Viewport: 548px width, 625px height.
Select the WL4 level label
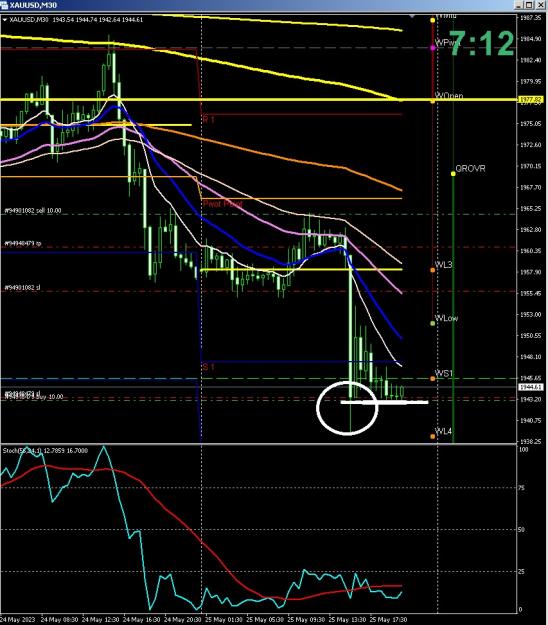(444, 431)
